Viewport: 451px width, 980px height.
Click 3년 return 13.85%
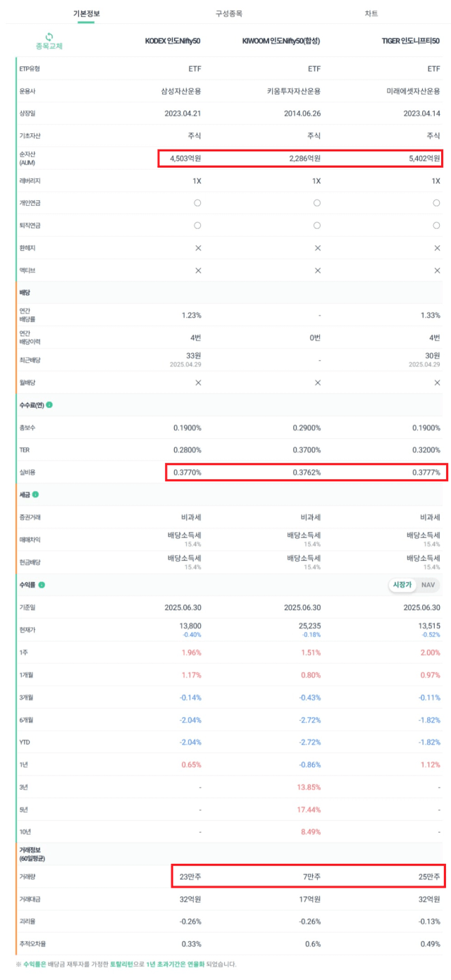tap(310, 787)
